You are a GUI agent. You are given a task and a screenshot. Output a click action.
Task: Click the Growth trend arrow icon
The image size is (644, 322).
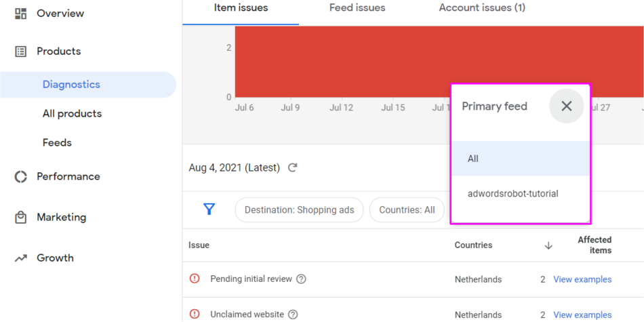[x=21, y=258]
